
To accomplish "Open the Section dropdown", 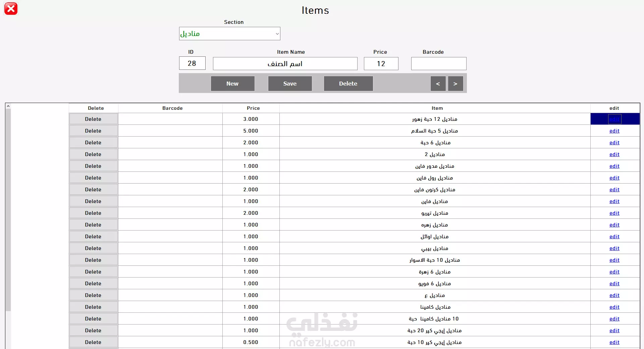I will (277, 34).
